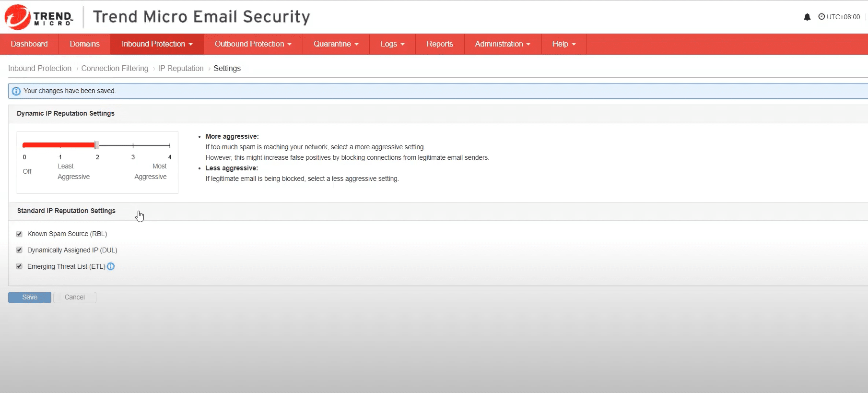This screenshot has width=868, height=393.
Task: Open the Reports tab
Action: [440, 44]
